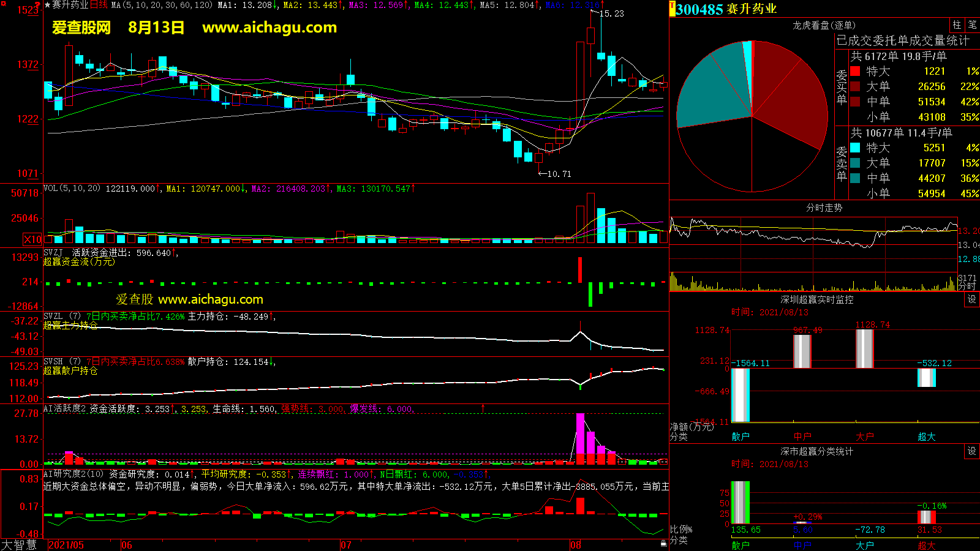Open 设 settings for 深圳超赢实时监控 panel

click(x=972, y=299)
